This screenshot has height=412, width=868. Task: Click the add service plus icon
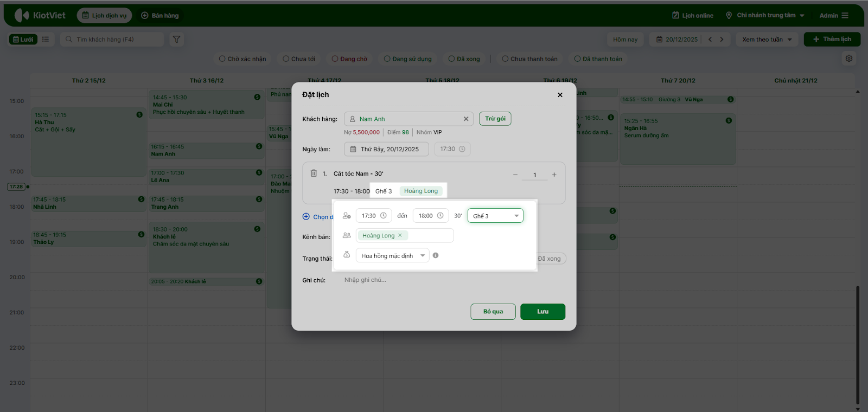[306, 216]
